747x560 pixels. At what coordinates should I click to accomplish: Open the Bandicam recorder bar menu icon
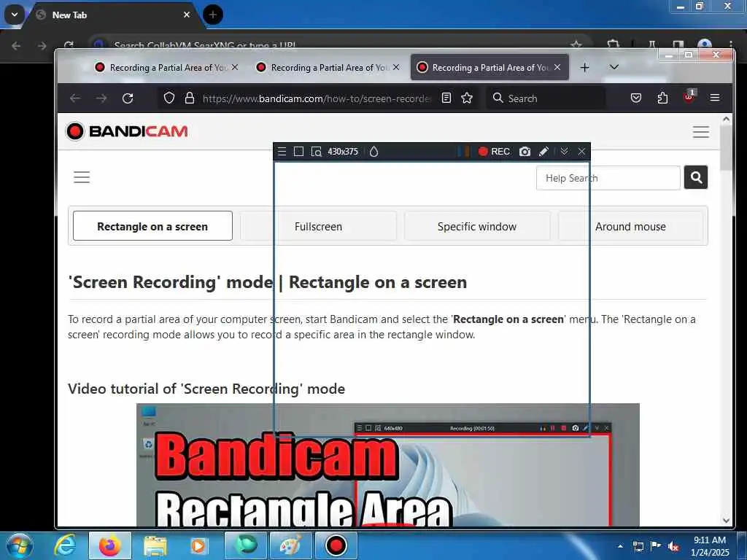pos(282,152)
